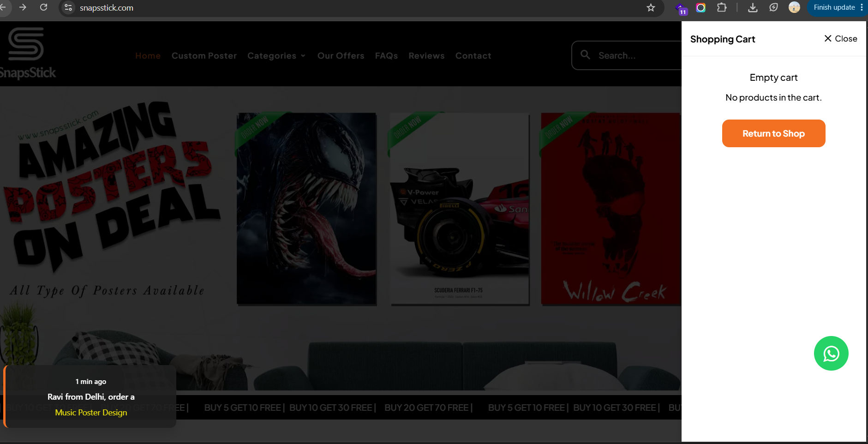The image size is (868, 444).
Task: Click the SnapsStick logo
Action: click(x=27, y=53)
